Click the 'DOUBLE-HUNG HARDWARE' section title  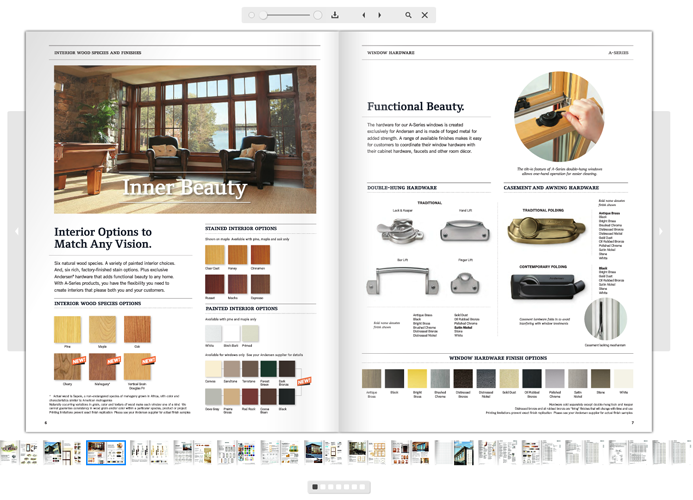(402, 188)
